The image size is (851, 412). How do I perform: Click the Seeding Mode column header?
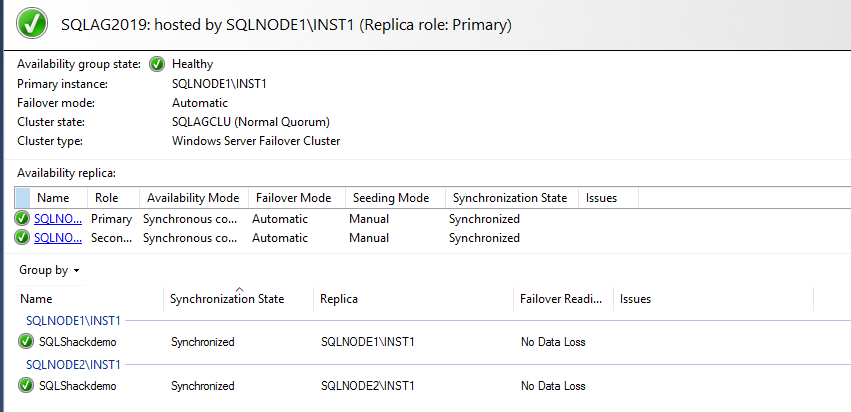pyautogui.click(x=389, y=198)
